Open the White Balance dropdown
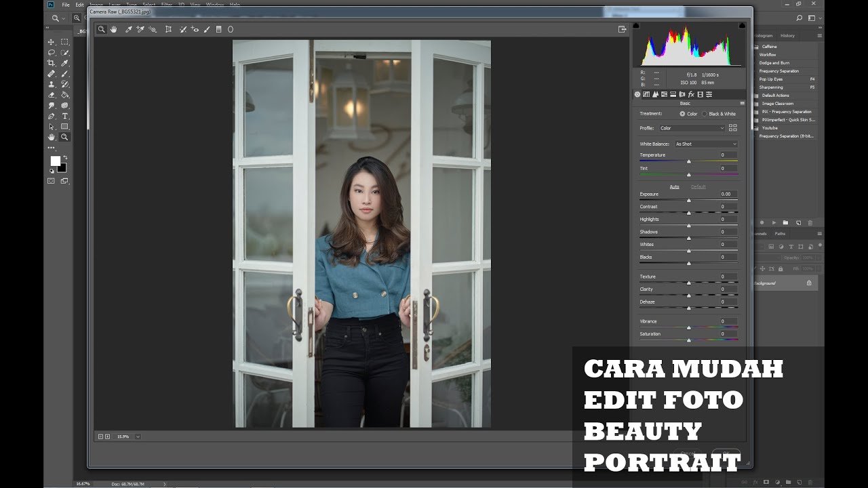The image size is (868, 488). pos(705,144)
